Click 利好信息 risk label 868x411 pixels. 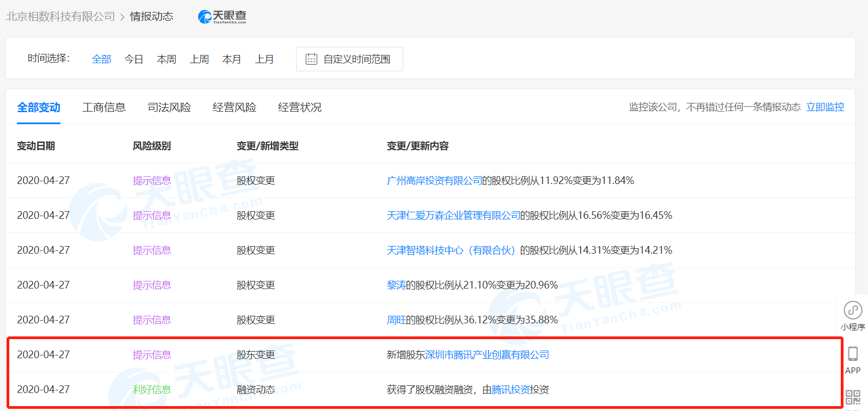(x=152, y=389)
